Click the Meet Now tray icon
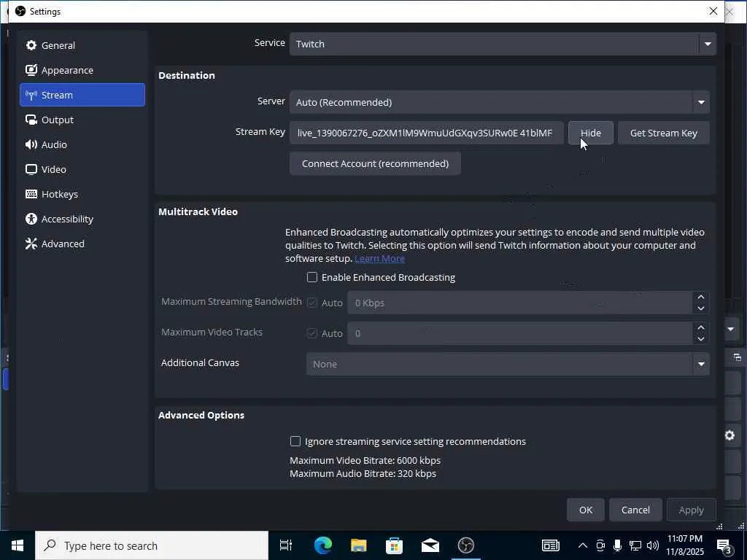This screenshot has height=560, width=747. pyautogui.click(x=600, y=545)
